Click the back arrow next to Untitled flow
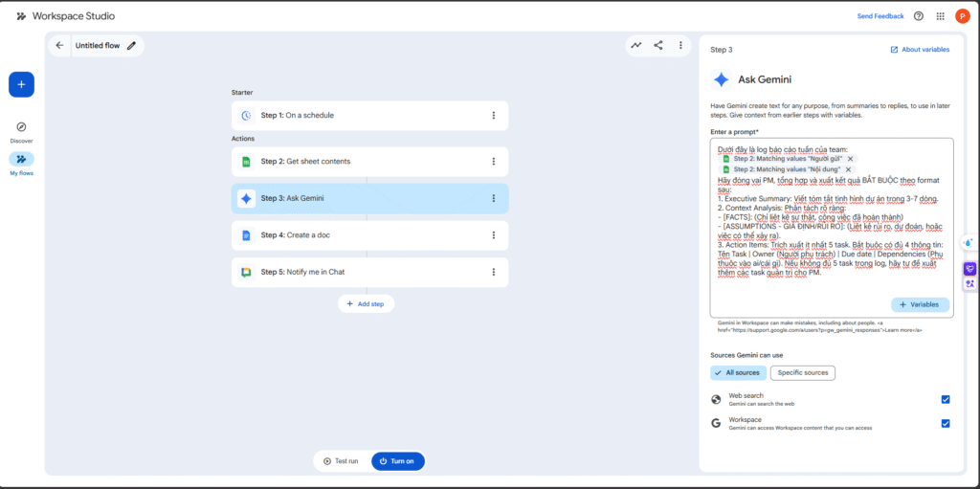The image size is (980, 489). click(59, 45)
